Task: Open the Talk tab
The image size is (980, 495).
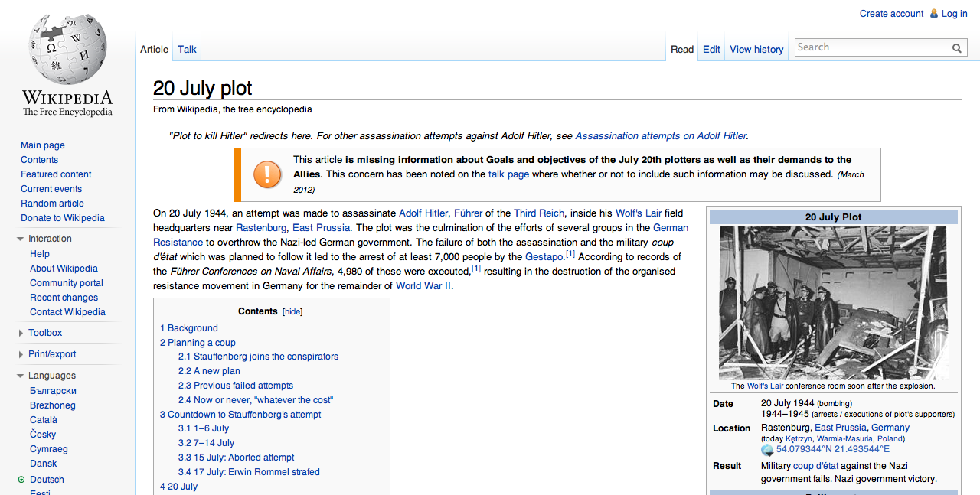Action: tap(187, 49)
